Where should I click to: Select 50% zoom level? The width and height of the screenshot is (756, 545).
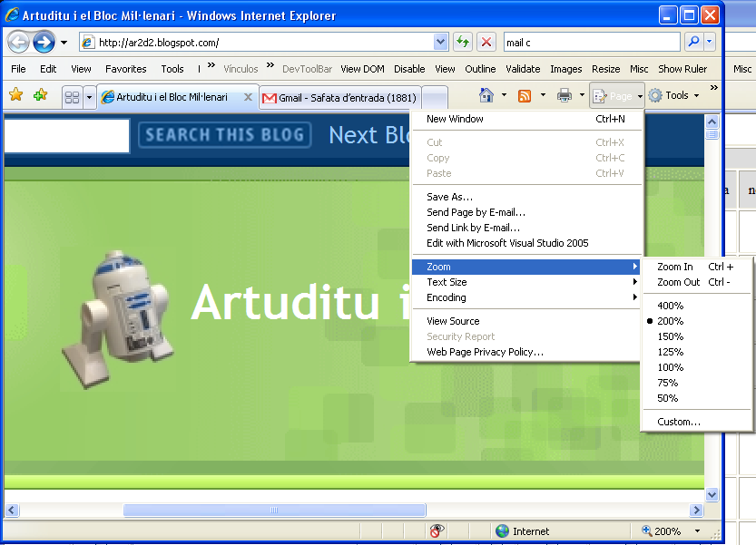pos(668,398)
